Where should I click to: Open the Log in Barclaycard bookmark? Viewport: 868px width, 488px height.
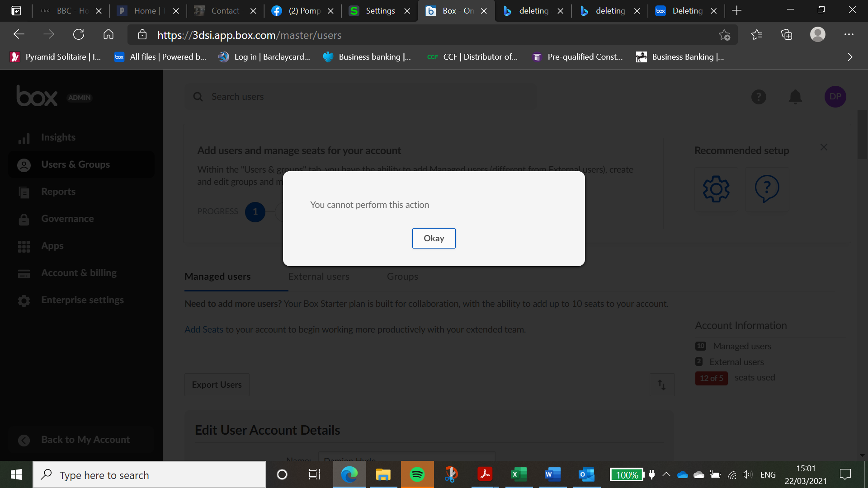(x=264, y=57)
